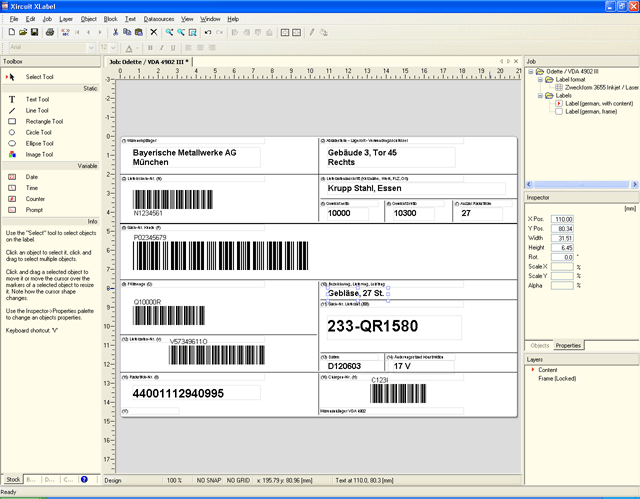Image resolution: width=640 pixels, height=499 pixels.
Task: Click the Delete X toolbar icon
Action: click(153, 32)
